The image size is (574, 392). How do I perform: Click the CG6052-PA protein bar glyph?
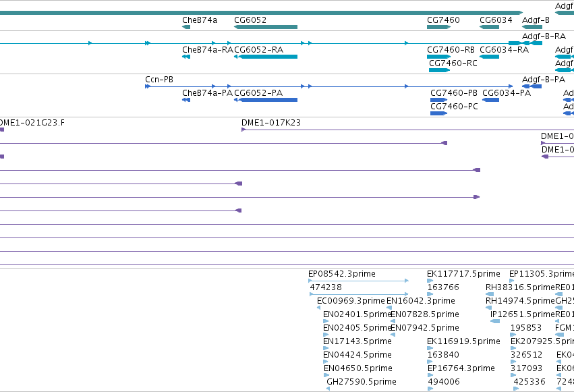[266, 100]
